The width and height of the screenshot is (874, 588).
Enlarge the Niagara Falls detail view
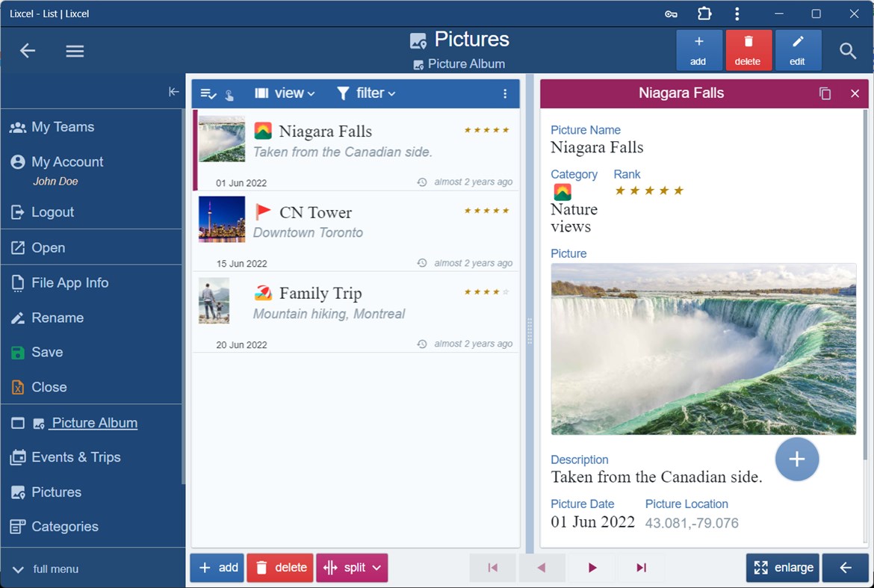click(x=782, y=567)
